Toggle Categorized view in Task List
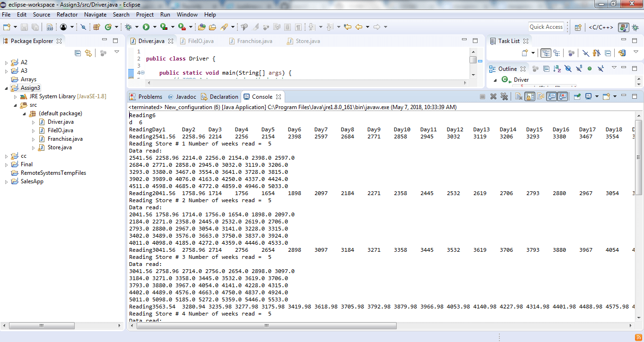This screenshot has height=342, width=644. tap(546, 53)
